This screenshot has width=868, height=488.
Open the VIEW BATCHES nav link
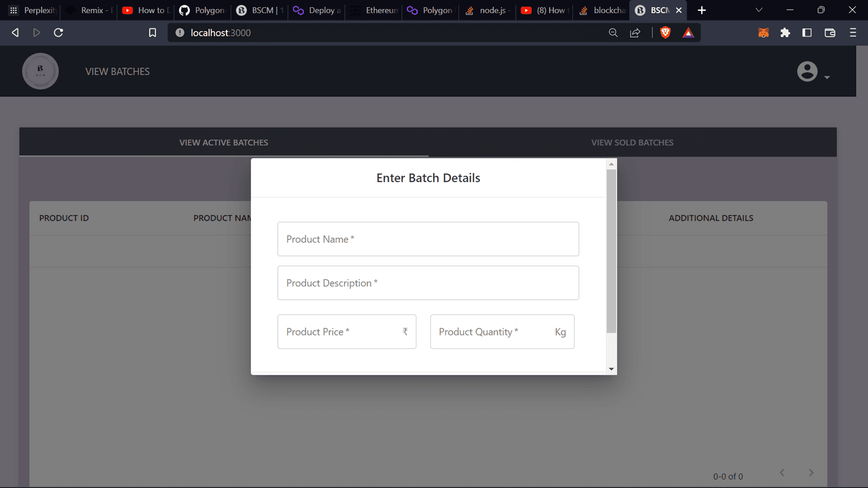pos(118,71)
